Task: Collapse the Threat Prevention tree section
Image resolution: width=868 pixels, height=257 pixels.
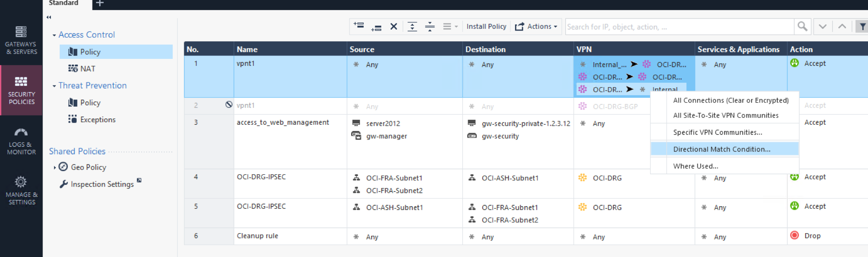Action: tap(54, 86)
